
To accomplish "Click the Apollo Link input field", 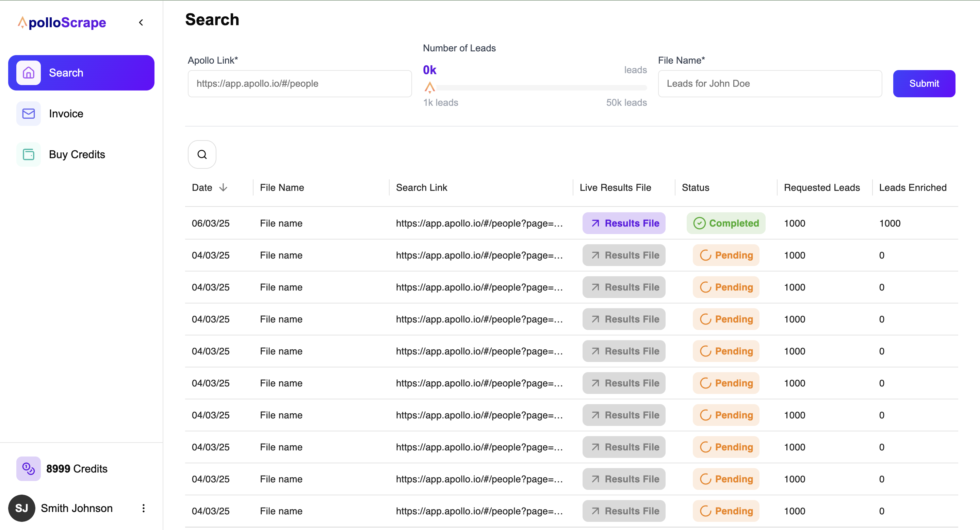I will pyautogui.click(x=300, y=83).
